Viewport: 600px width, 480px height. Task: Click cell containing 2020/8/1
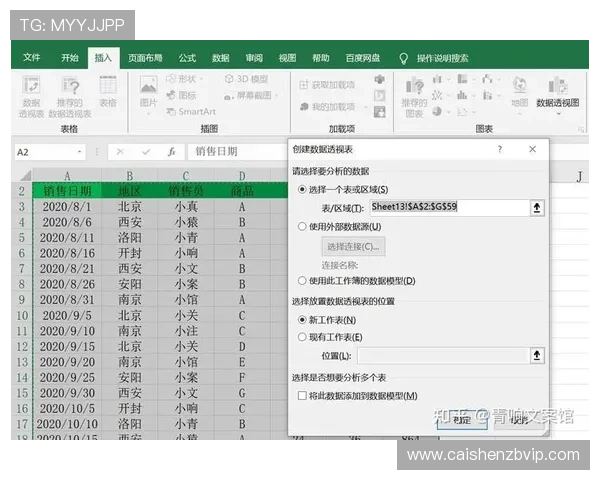click(x=67, y=207)
